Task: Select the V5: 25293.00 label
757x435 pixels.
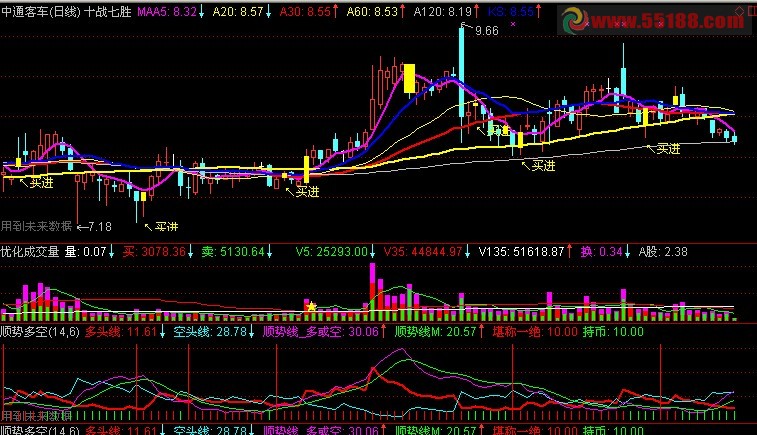Action: click(x=332, y=252)
